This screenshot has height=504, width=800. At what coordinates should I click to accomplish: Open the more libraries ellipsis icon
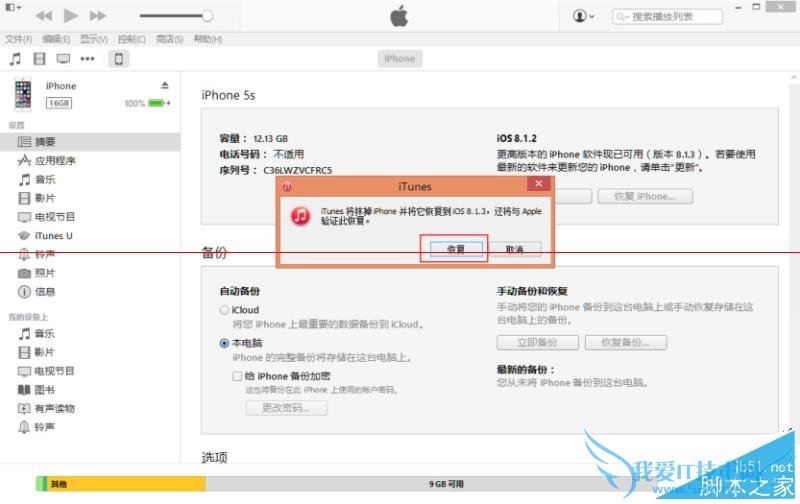click(x=87, y=59)
